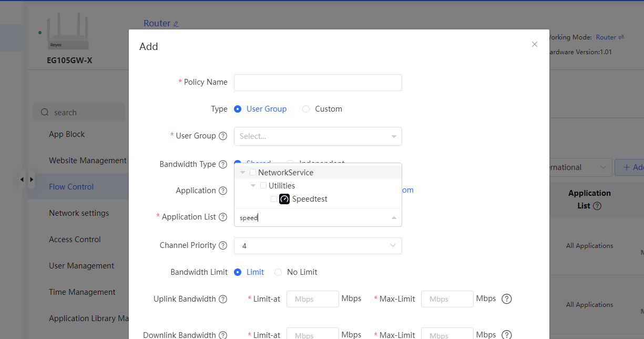
Task: Check the Speedtest checkbox
Action: point(274,199)
